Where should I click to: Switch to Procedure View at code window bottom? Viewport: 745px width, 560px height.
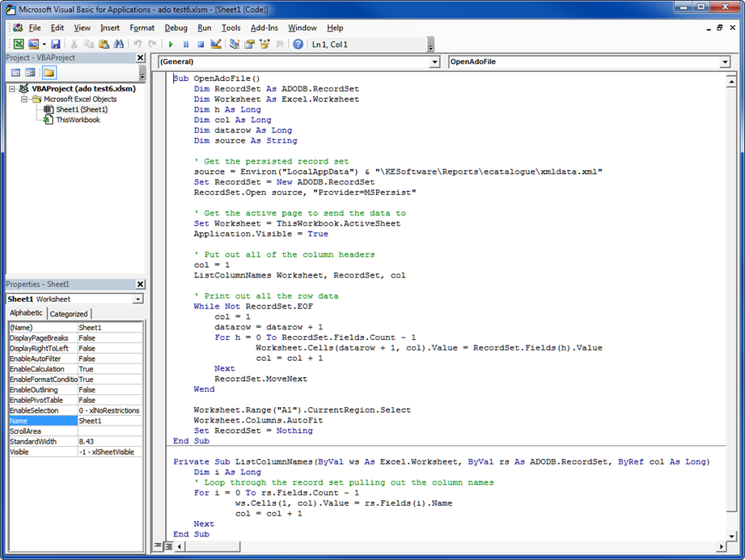[158, 546]
